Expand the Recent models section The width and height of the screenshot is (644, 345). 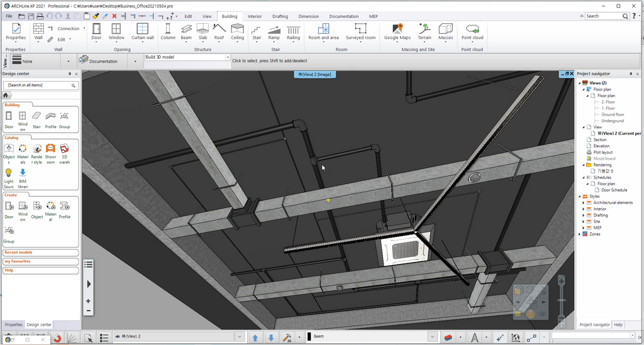click(x=40, y=253)
